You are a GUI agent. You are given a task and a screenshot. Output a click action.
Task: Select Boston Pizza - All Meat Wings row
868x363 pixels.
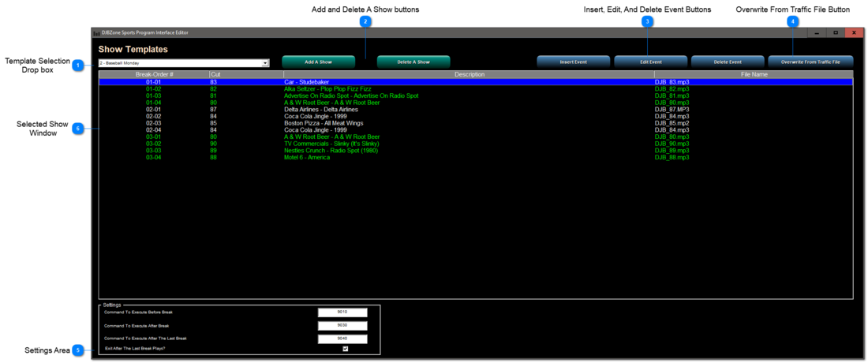pyautogui.click(x=476, y=123)
